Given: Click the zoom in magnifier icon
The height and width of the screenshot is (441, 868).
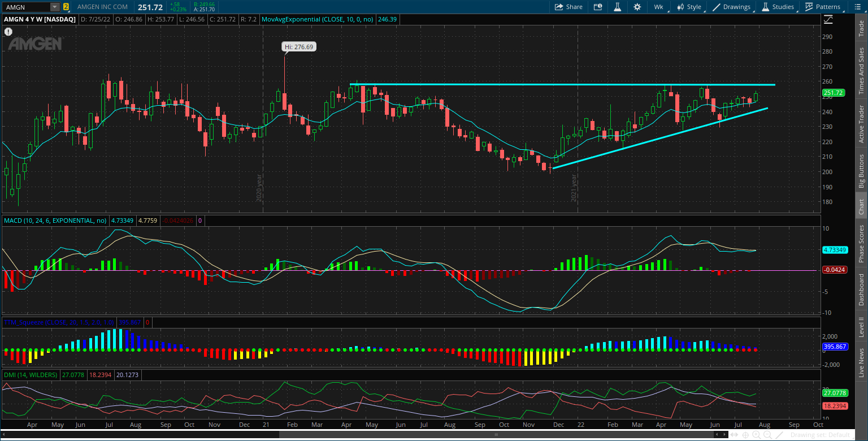Looking at the screenshot, I should tap(757, 435).
